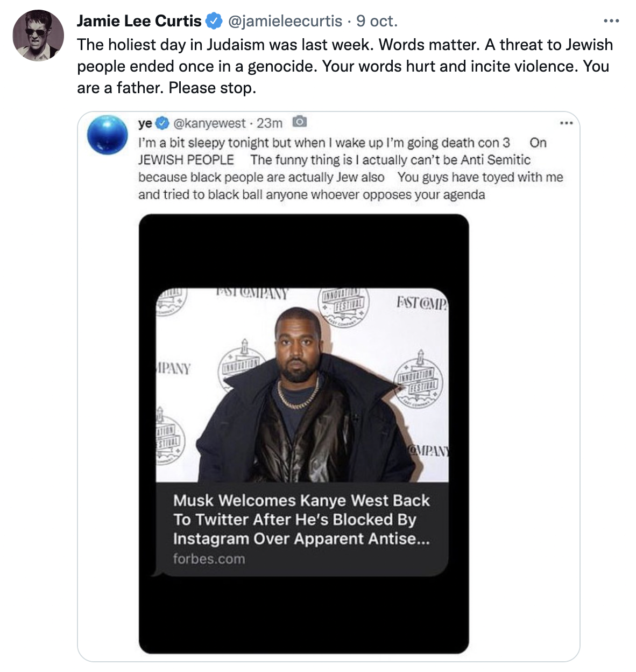Open the article preview photo
Viewport: 636px width, 672px height.
[x=302, y=385]
